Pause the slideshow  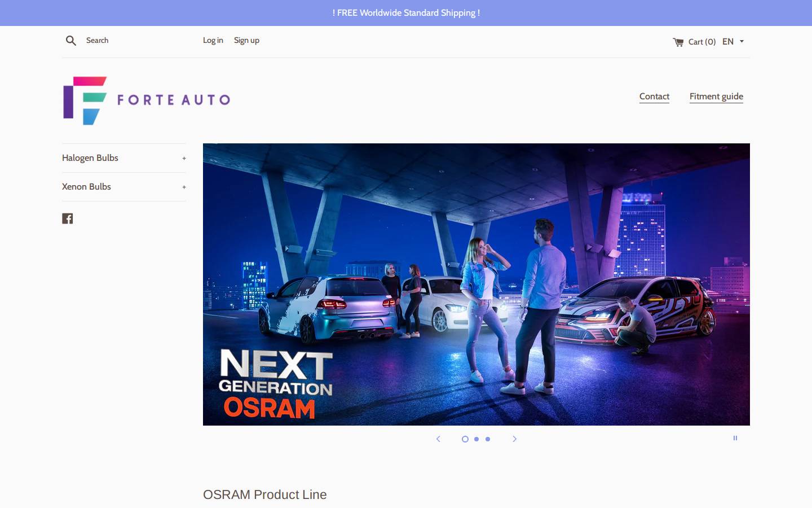735,438
